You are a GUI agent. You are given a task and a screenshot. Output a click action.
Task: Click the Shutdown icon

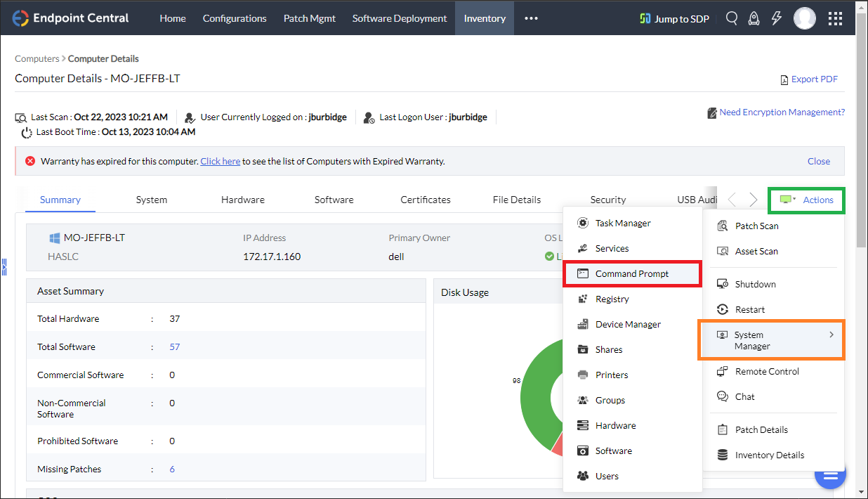[722, 284]
